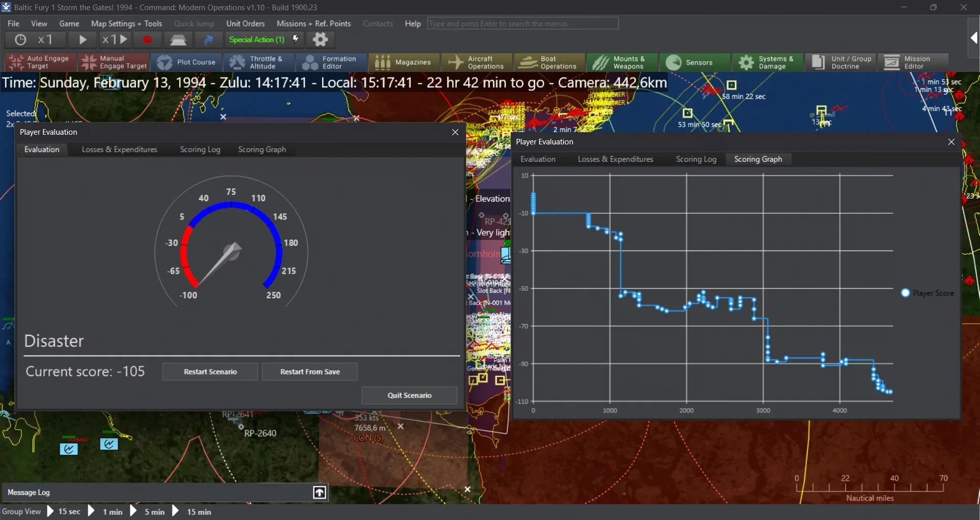
Task: Open the Magazines panel
Action: (x=404, y=62)
